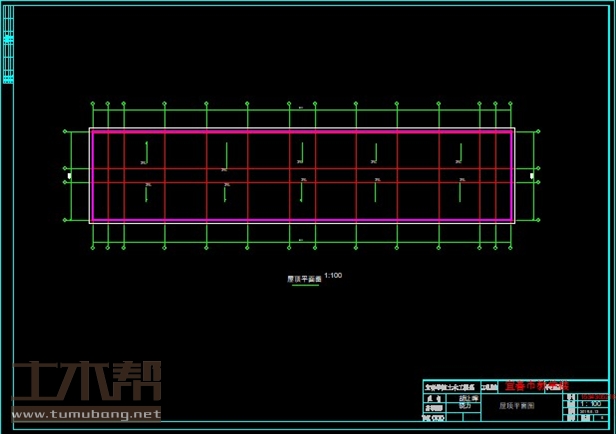This screenshot has width=616, height=434.
Task: Click the 土木帮 watermark logo
Action: 86,381
